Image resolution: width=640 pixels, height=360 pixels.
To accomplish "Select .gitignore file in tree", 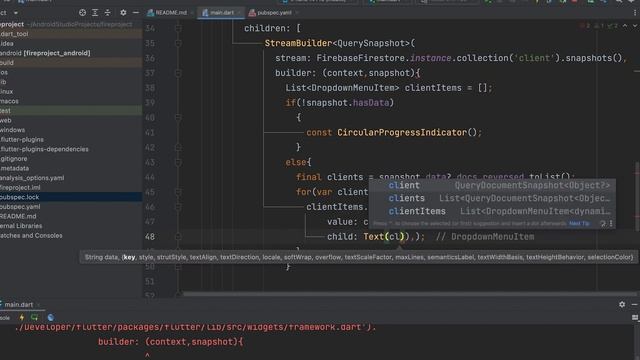I will point(71,158).
